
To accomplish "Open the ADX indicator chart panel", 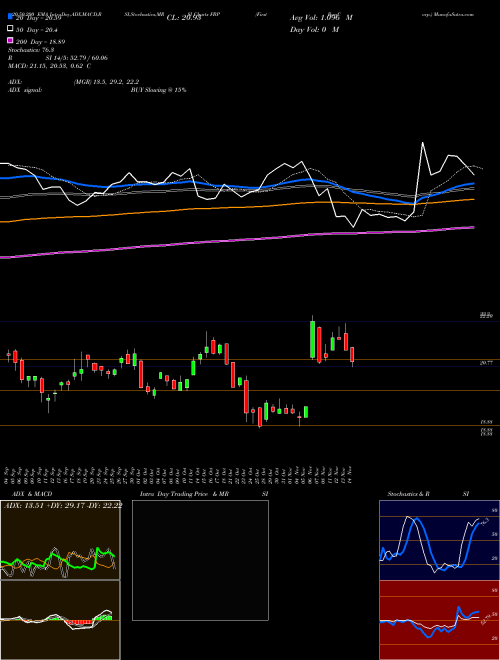I will pyautogui.click(x=60, y=540).
